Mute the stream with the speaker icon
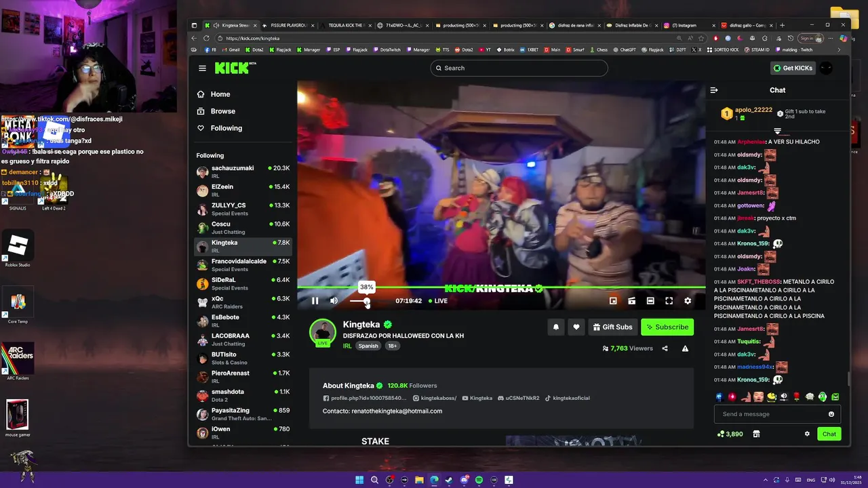868x488 pixels. tap(334, 301)
